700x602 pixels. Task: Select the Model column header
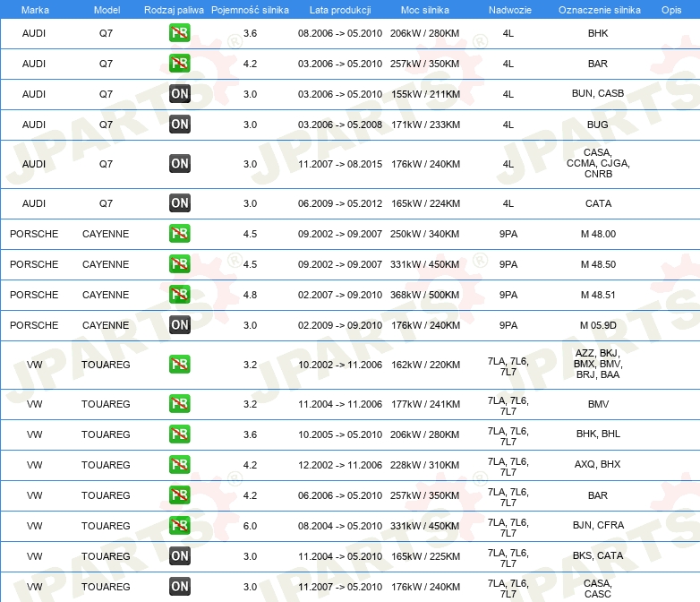[107, 10]
